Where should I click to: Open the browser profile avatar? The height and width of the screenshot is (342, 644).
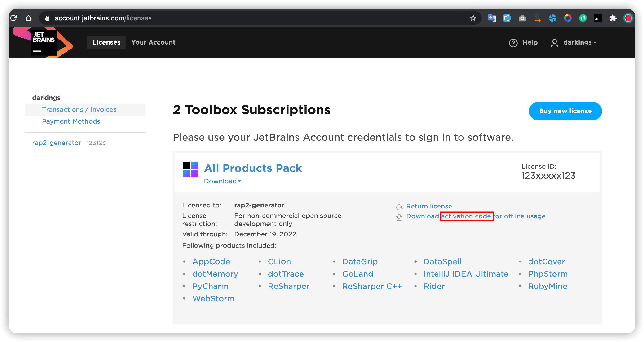point(628,18)
